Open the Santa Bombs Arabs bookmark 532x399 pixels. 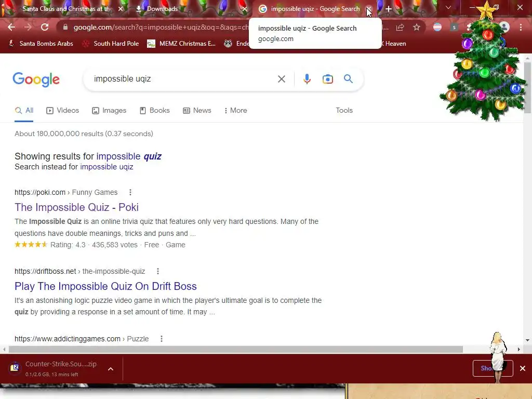tap(41, 44)
